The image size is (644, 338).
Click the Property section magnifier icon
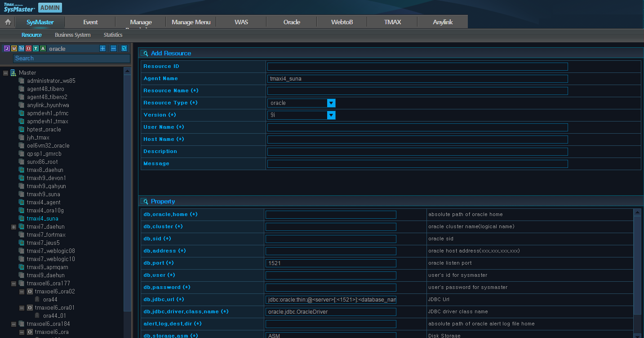[x=145, y=202]
